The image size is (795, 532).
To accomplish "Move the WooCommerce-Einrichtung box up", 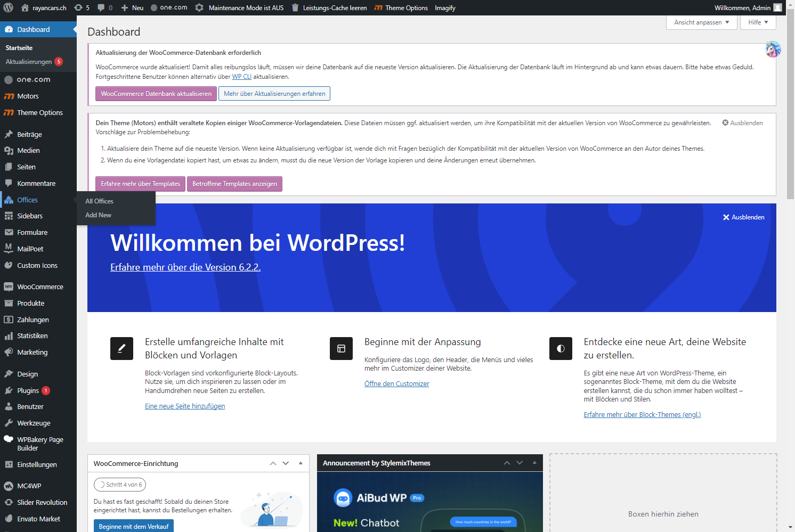I will coord(273,463).
